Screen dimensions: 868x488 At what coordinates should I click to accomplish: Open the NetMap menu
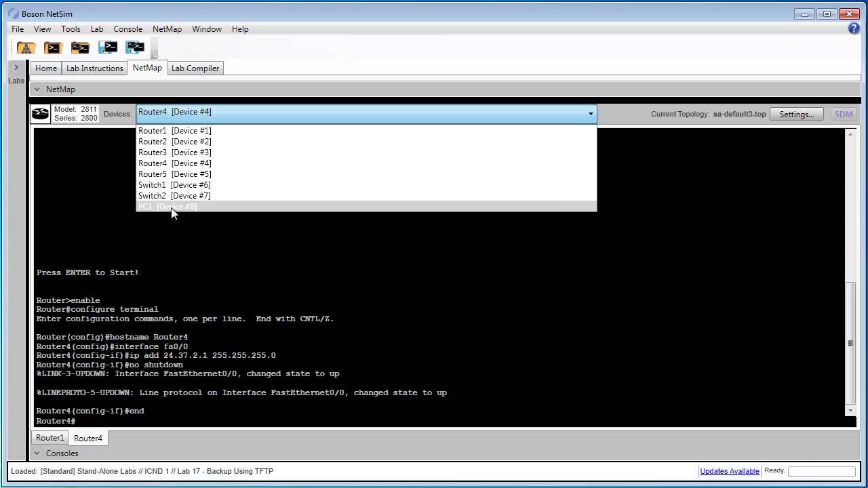[167, 29]
